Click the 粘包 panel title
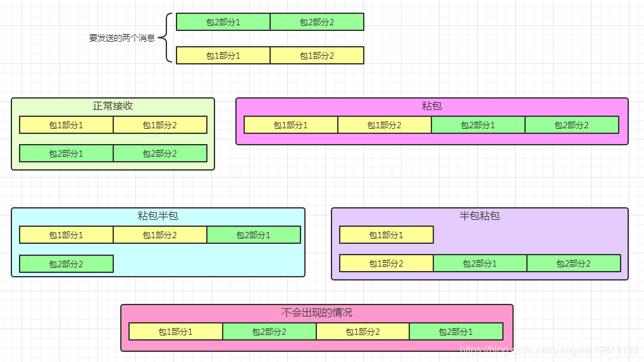This screenshot has height=362, width=644. [x=431, y=106]
